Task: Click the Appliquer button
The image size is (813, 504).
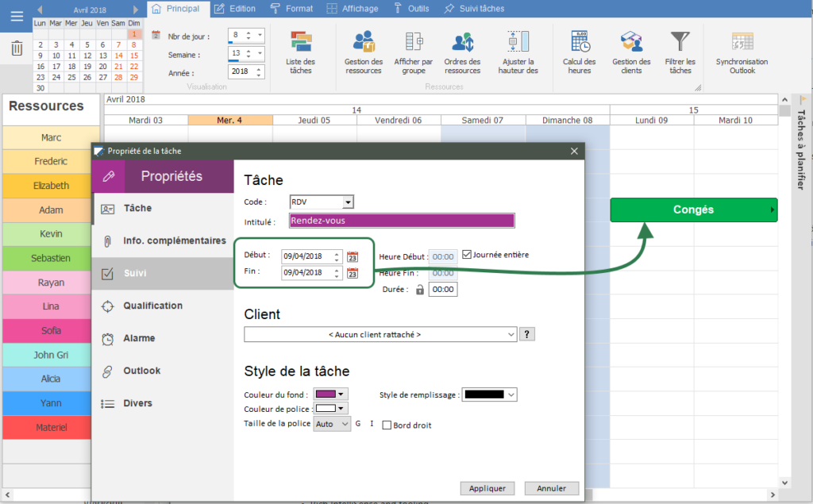Action: 487,488
